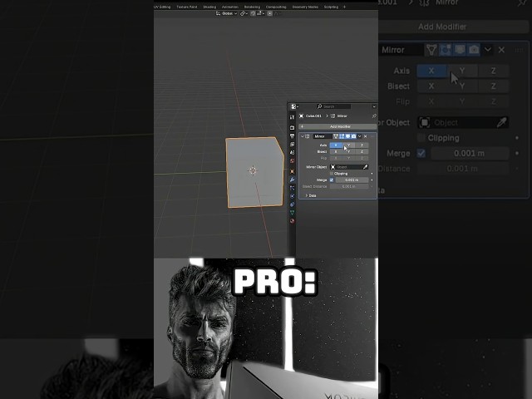
Task: Toggle proportional editing in viewport header
Action: [269, 13]
